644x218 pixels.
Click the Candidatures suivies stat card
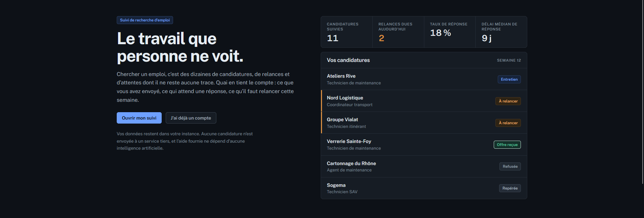pyautogui.click(x=346, y=32)
